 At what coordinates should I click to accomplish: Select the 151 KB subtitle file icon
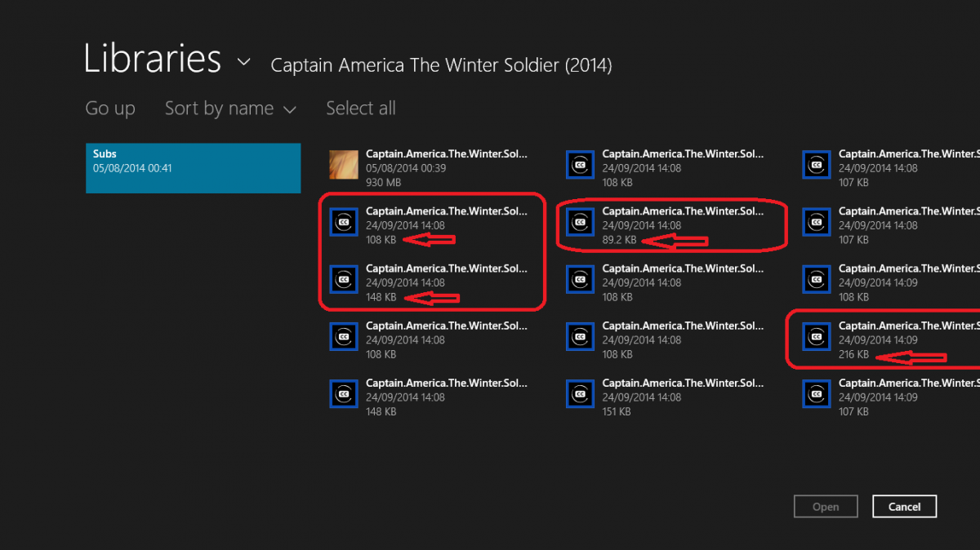coord(581,393)
